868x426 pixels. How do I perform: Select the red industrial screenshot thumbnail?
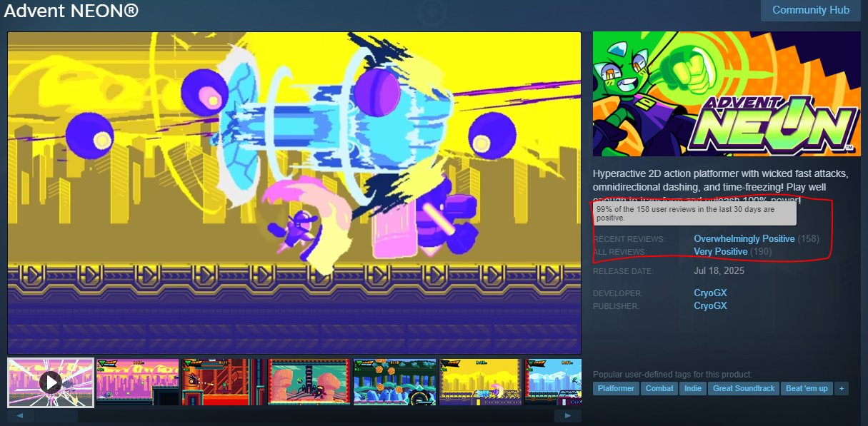pyautogui.click(x=223, y=382)
